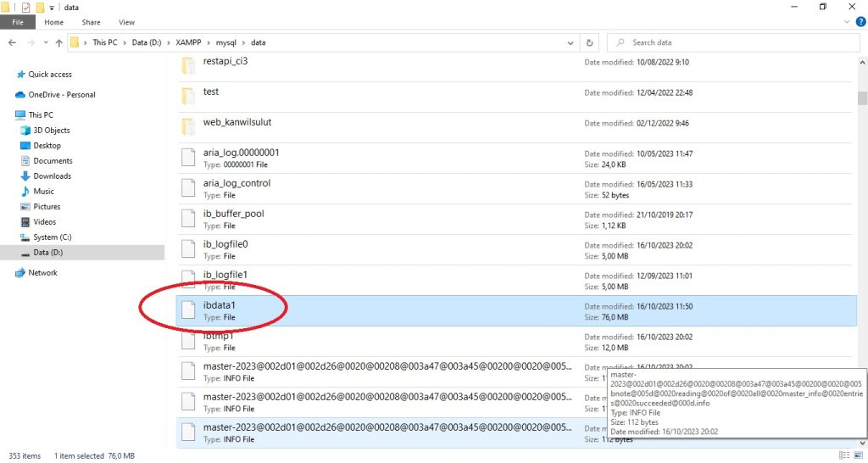Viewport: 868px width, 463px height.
Task: Open the Music folder in the sidebar
Action: click(43, 192)
